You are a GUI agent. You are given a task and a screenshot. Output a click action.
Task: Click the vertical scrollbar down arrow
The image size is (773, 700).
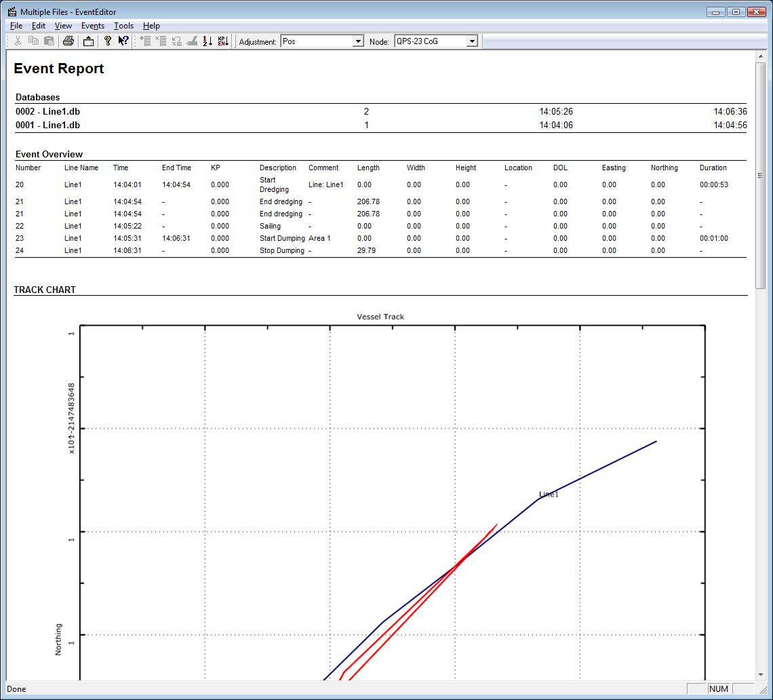click(x=760, y=675)
